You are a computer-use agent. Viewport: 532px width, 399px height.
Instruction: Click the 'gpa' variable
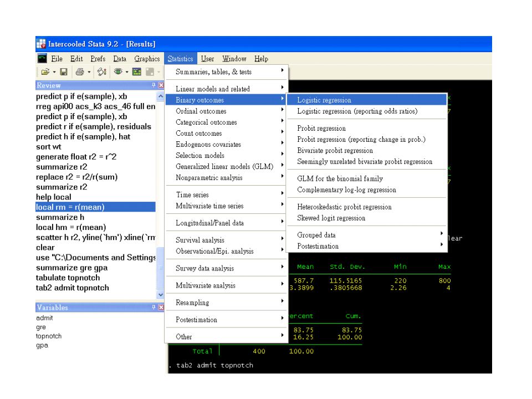tap(42, 345)
